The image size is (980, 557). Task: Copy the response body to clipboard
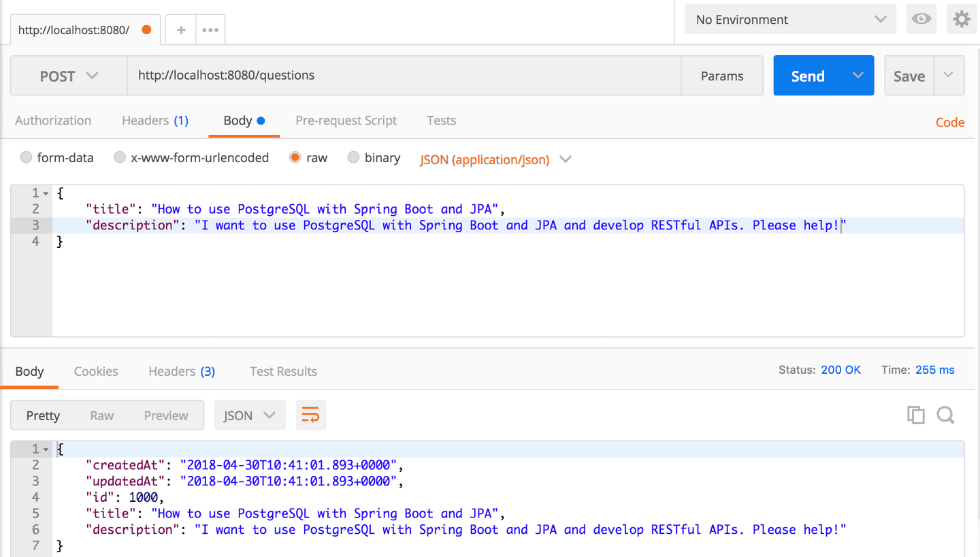pyautogui.click(x=915, y=415)
